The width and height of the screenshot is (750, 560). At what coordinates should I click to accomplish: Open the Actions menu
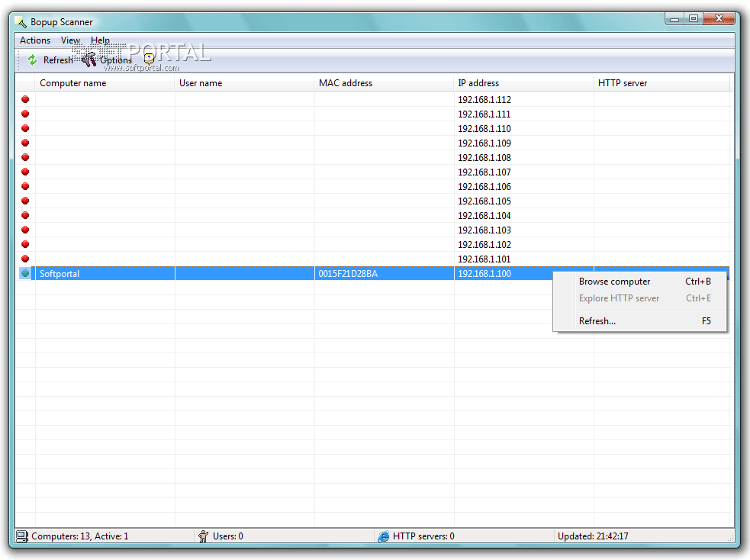pyautogui.click(x=35, y=40)
